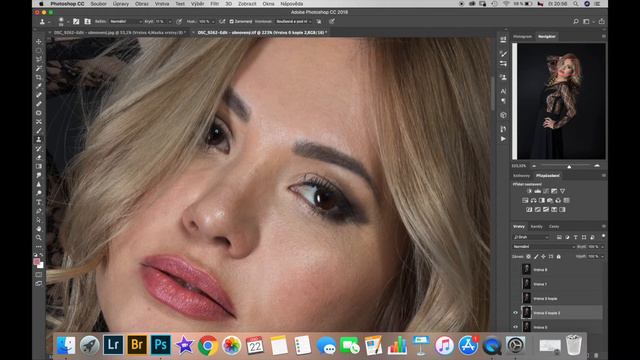Image resolution: width=640 pixels, height=360 pixels.
Task: Click the Navigator zoom slider handle
Action: point(569,167)
